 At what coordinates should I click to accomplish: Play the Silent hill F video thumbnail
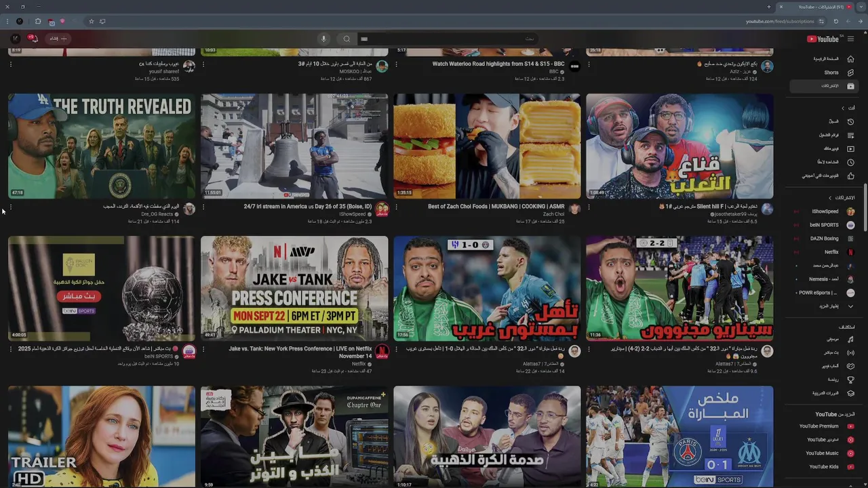tap(679, 146)
